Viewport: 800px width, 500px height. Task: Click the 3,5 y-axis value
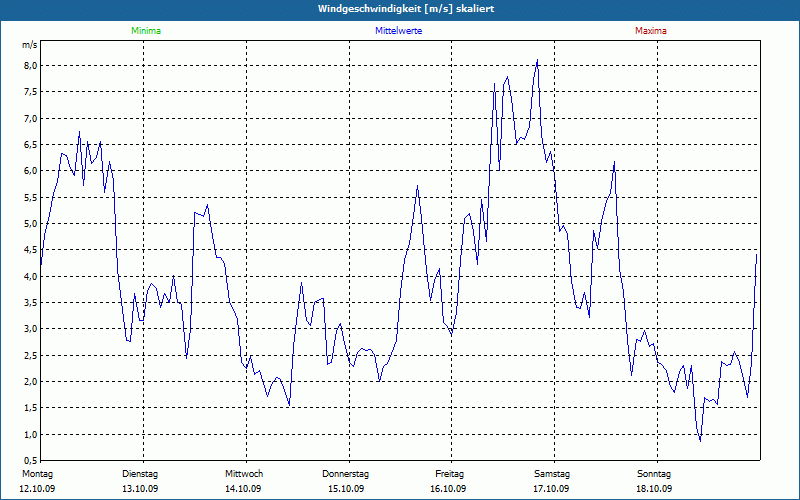click(30, 303)
